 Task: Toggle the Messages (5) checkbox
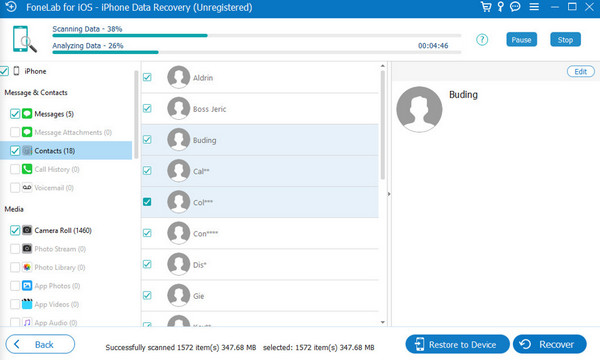(15, 114)
